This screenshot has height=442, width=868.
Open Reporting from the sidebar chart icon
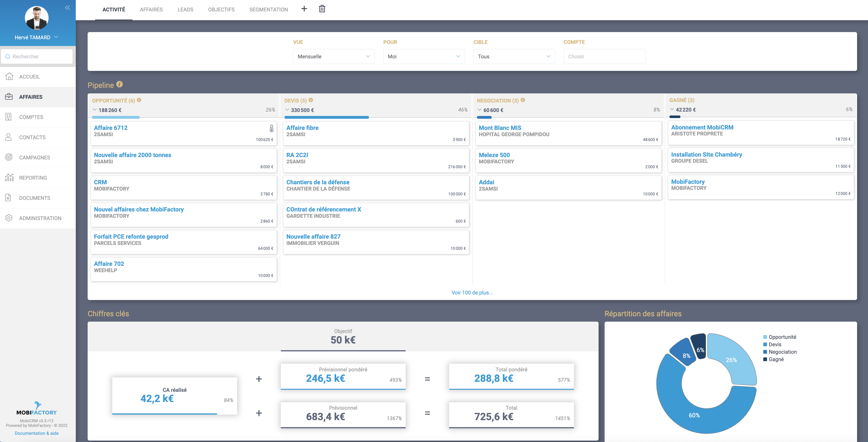click(x=9, y=178)
